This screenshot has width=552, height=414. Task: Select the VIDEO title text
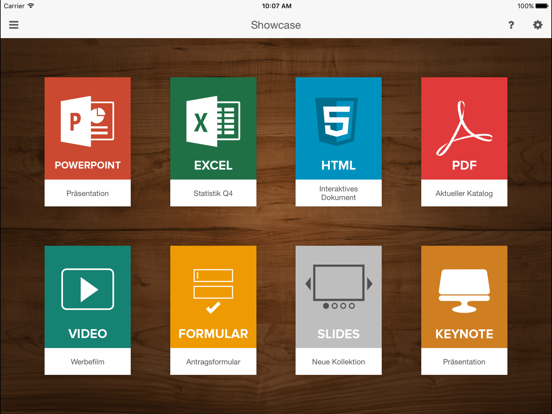coord(88,334)
